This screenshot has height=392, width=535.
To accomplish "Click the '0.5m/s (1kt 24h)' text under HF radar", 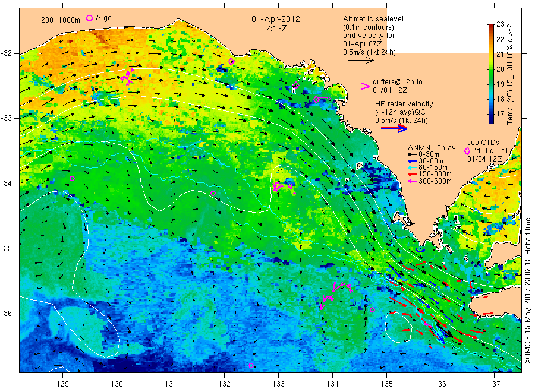I will click(401, 121).
